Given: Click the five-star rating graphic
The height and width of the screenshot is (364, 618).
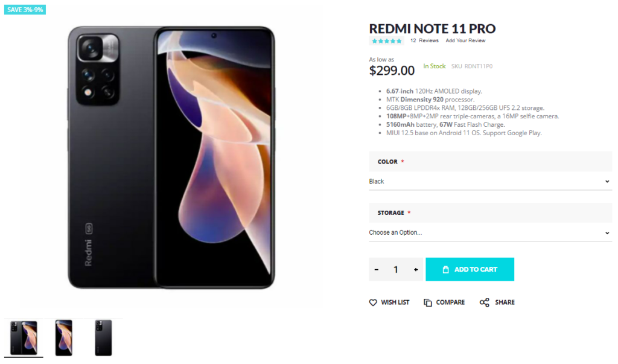Looking at the screenshot, I should [387, 40].
